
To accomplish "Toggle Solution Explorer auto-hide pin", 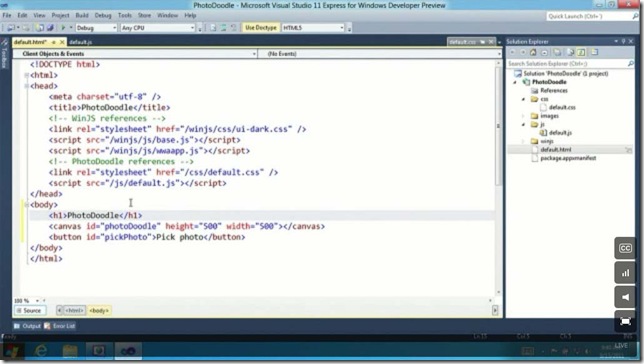I will coord(623,41).
